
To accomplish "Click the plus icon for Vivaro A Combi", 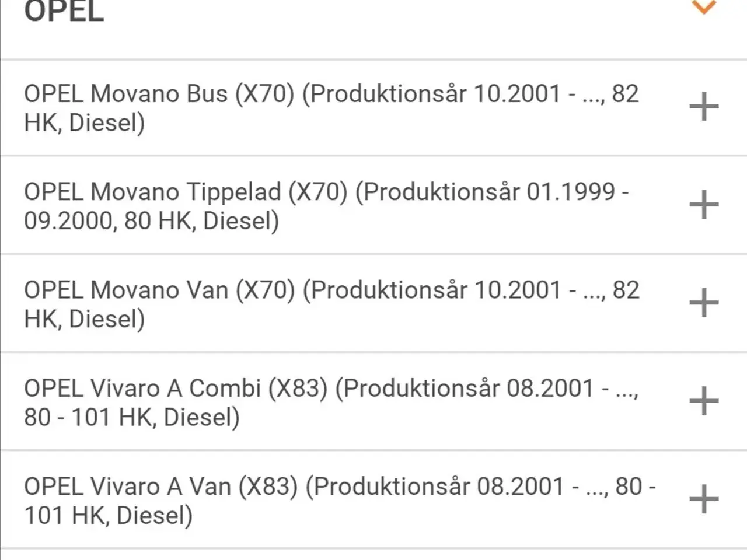I will [704, 401].
